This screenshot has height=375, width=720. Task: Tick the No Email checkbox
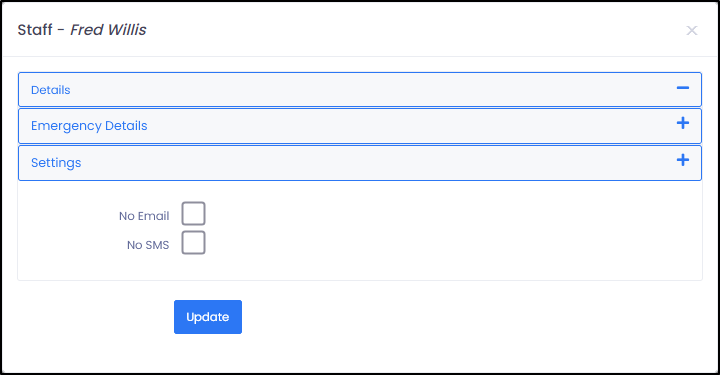[x=193, y=213]
